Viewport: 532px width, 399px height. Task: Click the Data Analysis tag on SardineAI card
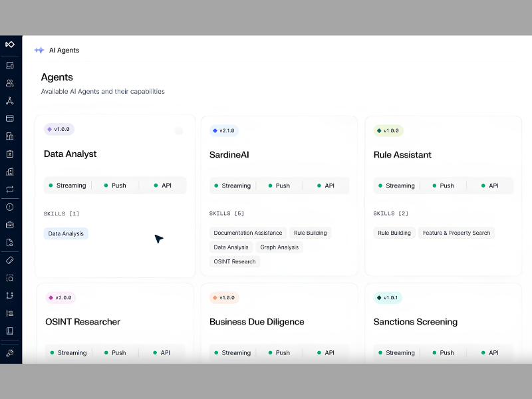point(231,247)
